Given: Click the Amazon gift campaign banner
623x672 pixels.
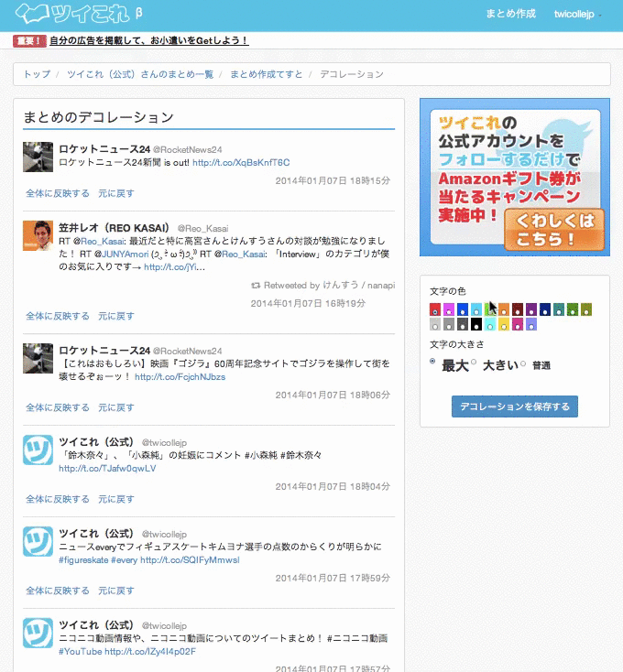Looking at the screenshot, I should (515, 177).
